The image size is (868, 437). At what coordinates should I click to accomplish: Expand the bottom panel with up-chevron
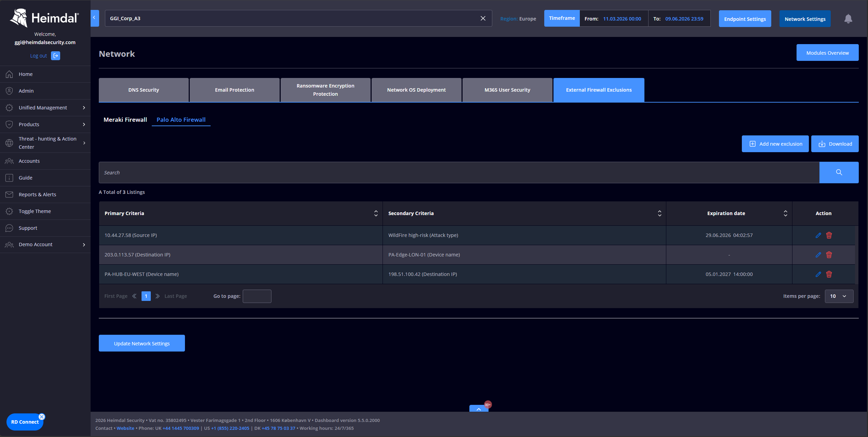tap(479, 409)
